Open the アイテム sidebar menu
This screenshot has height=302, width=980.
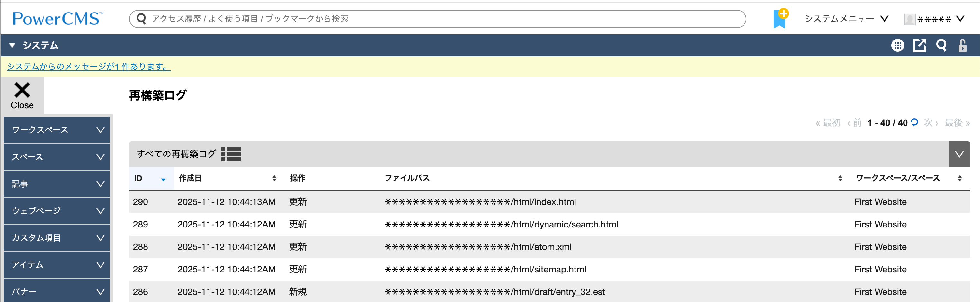pyautogui.click(x=57, y=265)
